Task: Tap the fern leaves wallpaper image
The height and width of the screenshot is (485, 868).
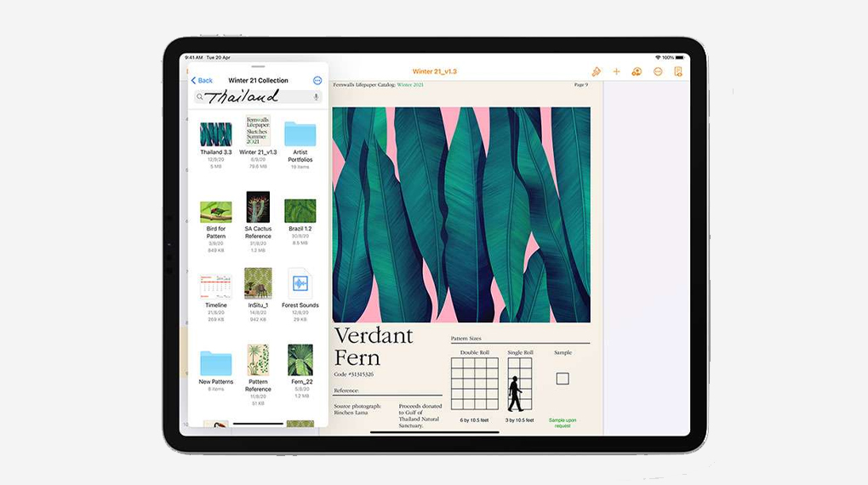Action: point(461,214)
